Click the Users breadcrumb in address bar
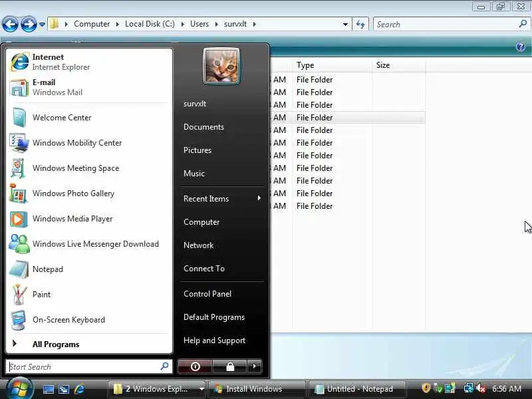The height and width of the screenshot is (399, 532). tap(199, 24)
